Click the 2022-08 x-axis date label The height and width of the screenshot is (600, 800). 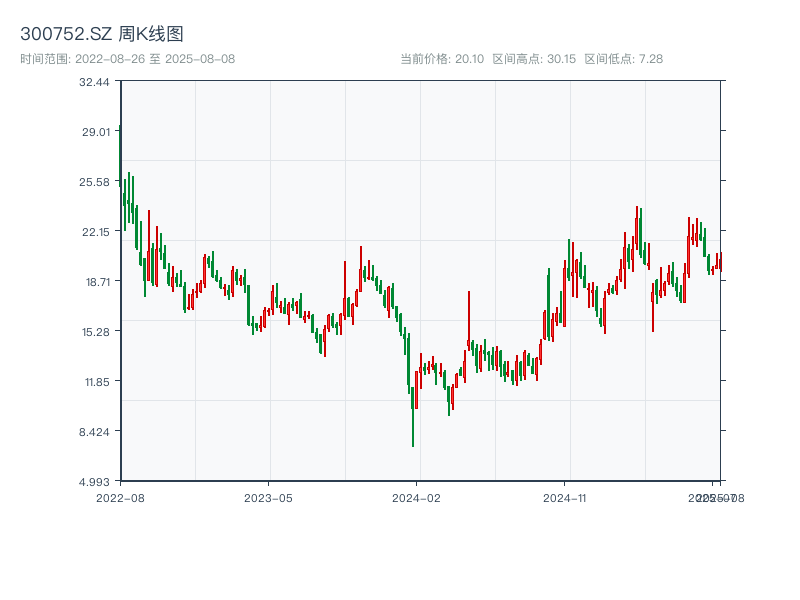(120, 497)
